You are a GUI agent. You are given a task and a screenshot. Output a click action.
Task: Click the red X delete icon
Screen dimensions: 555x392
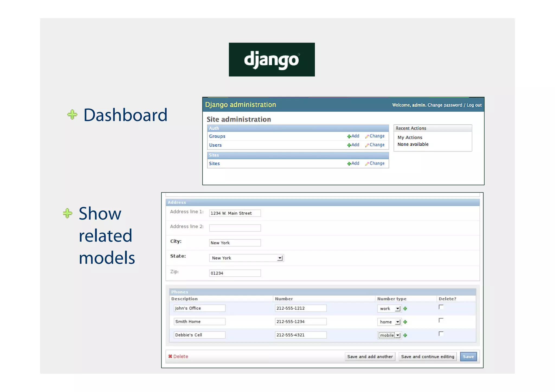pyautogui.click(x=170, y=356)
